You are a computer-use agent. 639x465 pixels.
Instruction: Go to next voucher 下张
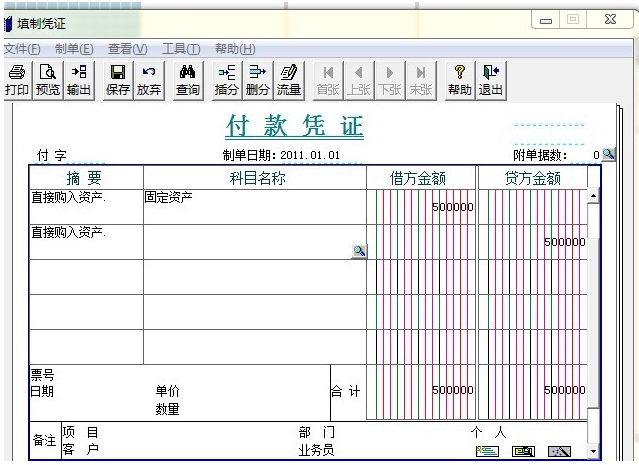pyautogui.click(x=390, y=80)
